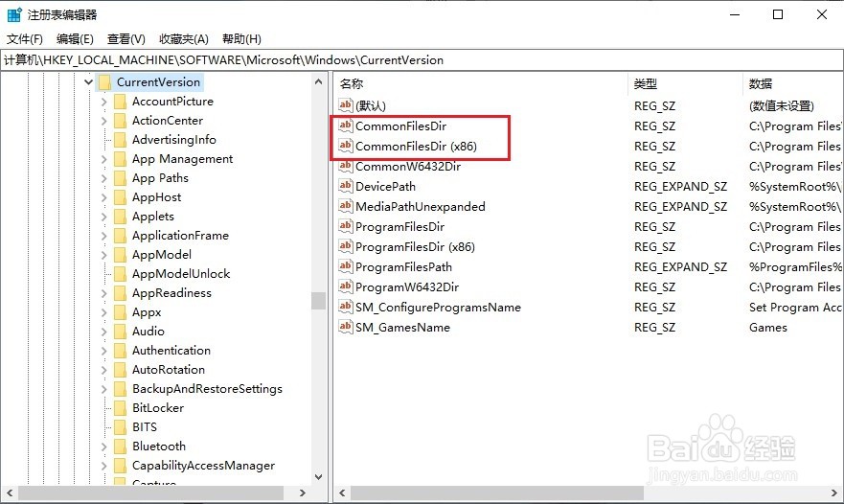
Task: Expand the AppModel key
Action: [x=103, y=255]
